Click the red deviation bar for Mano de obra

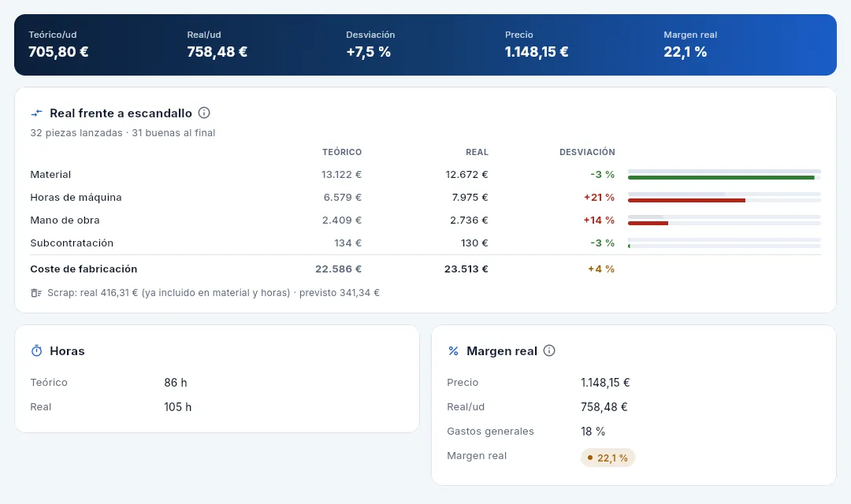[x=648, y=223]
